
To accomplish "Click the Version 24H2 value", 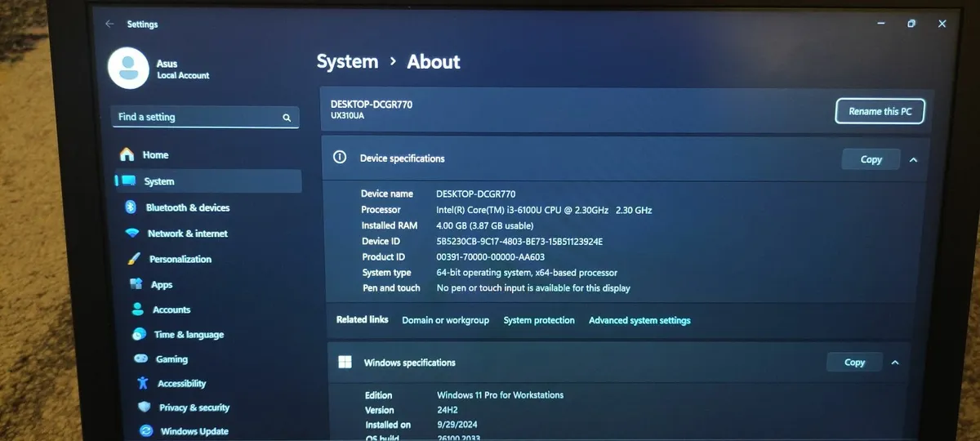I will pos(448,410).
